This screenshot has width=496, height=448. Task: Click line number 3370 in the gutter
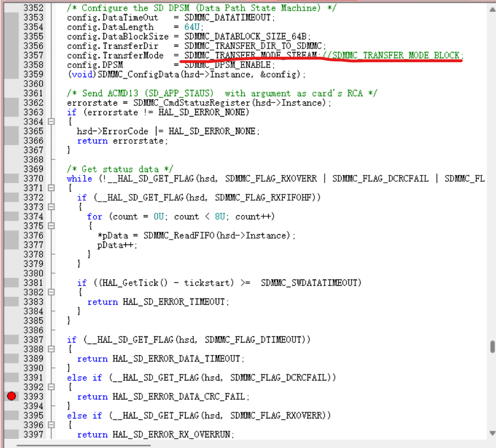33,178
